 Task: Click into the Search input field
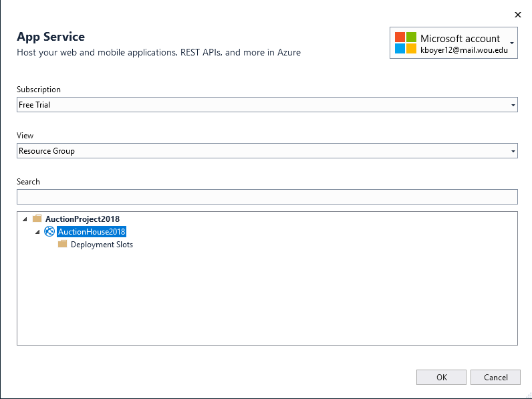point(267,196)
